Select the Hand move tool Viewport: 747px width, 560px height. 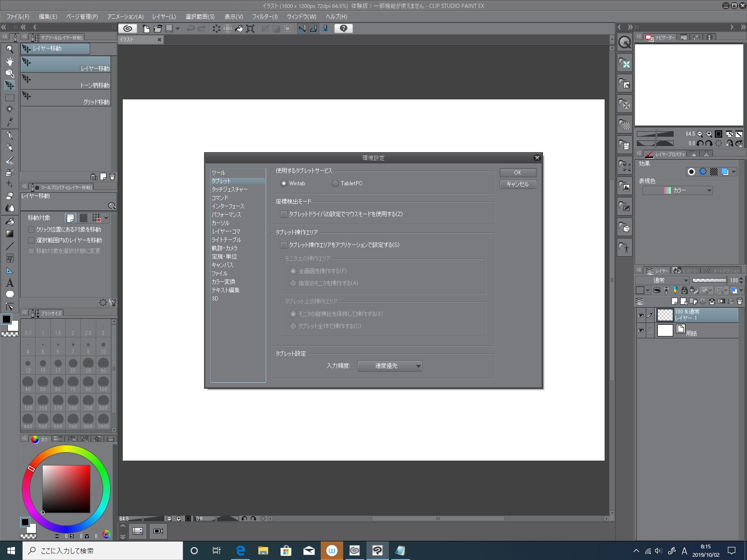[x=9, y=61]
